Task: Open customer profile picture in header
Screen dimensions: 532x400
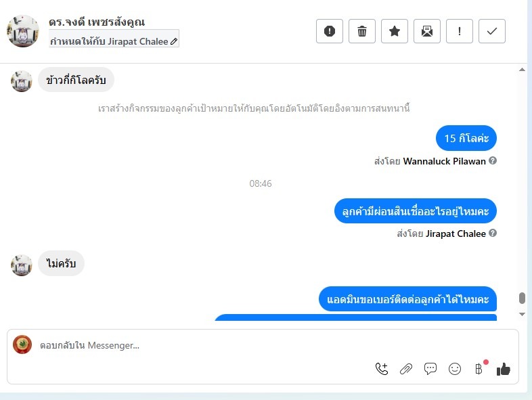Action: pos(23,31)
